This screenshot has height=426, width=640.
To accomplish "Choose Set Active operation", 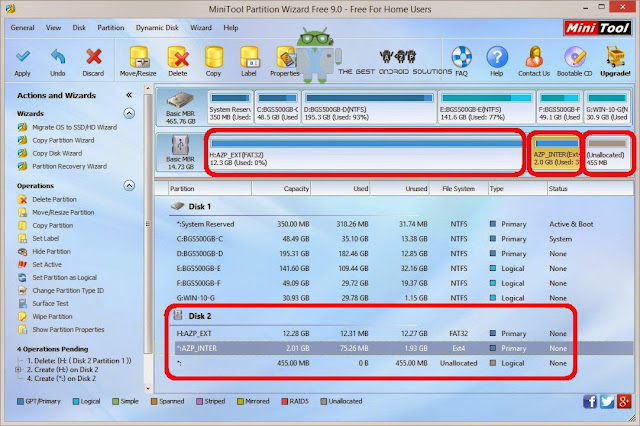I will point(47,265).
